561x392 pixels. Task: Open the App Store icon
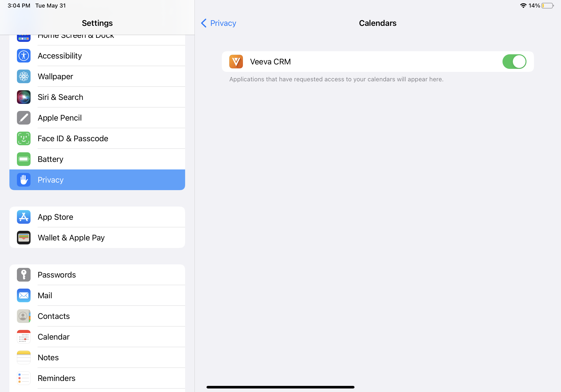click(24, 217)
